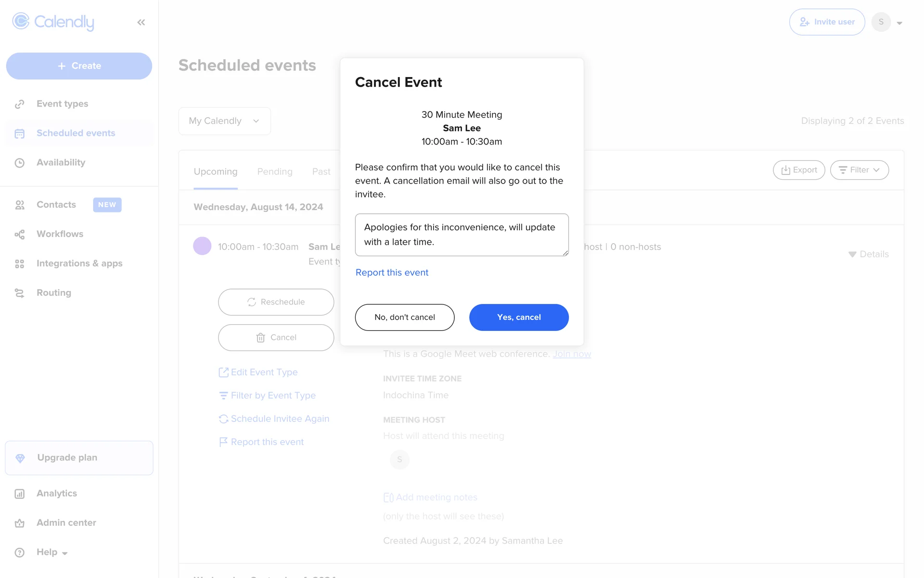This screenshot has height=578, width=924.
Task: Click Report this event link in dialog
Action: (x=392, y=273)
